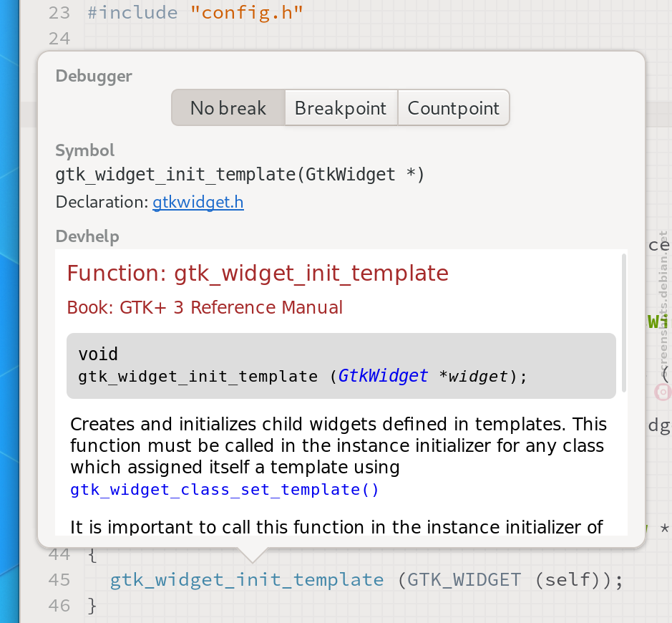
Task: Click line number 46 in the gutter
Action: [59, 605]
